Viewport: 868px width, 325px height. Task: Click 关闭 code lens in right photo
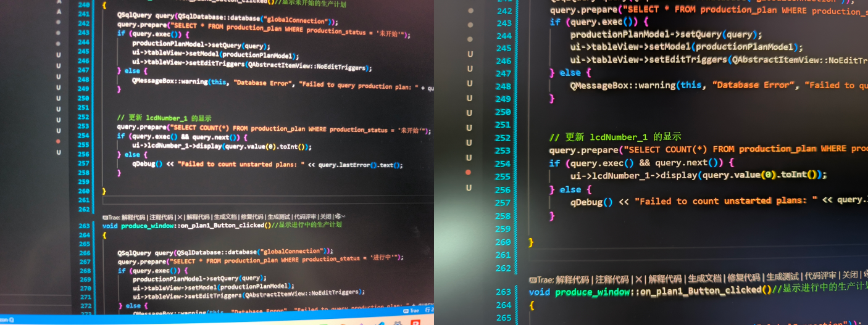pyautogui.click(x=850, y=275)
